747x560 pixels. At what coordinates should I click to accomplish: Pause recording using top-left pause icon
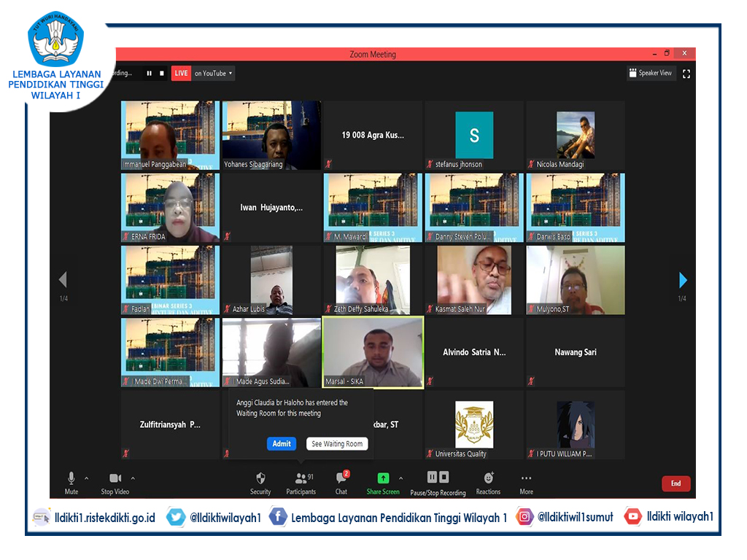click(149, 74)
